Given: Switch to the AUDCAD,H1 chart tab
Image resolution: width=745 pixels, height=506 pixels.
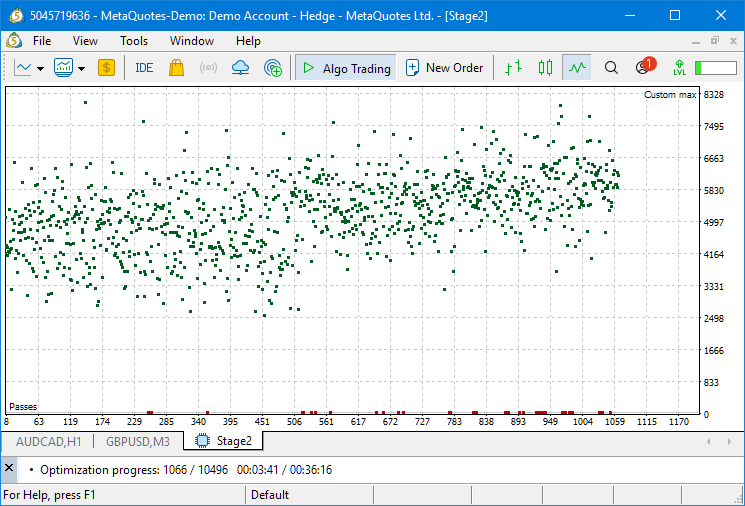Looking at the screenshot, I should [49, 440].
